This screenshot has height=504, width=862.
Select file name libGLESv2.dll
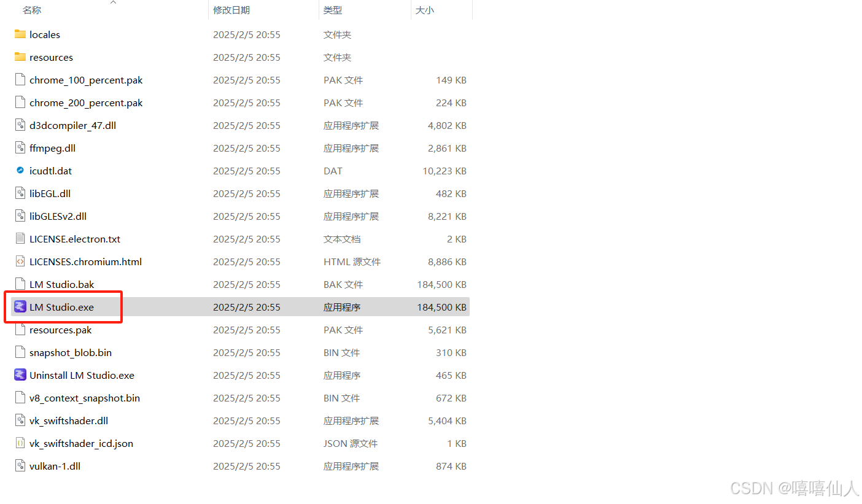click(58, 217)
